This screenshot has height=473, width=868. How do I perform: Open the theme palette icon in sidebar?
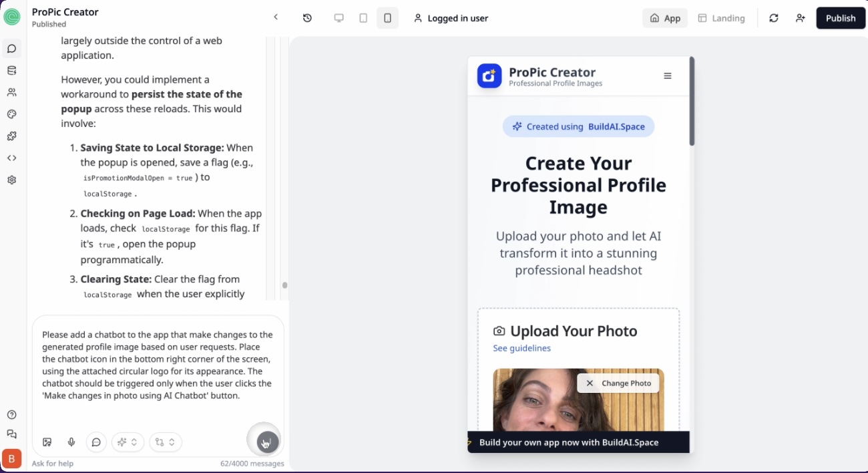pyautogui.click(x=11, y=114)
